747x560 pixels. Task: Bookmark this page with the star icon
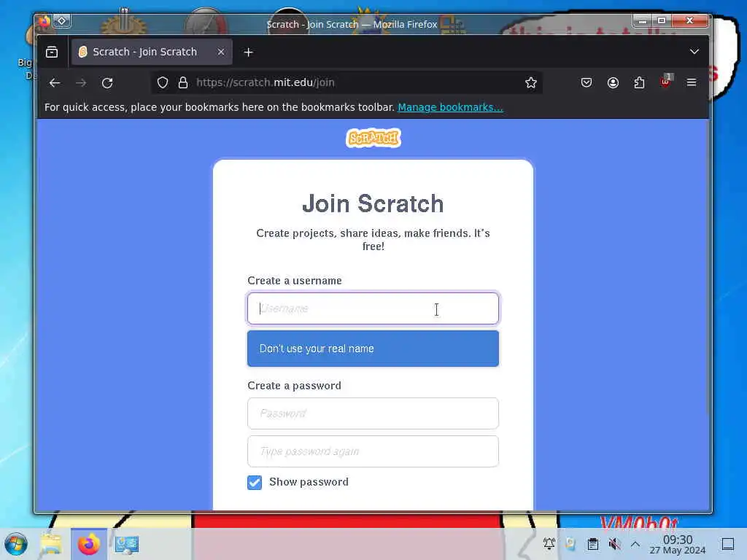tap(531, 83)
